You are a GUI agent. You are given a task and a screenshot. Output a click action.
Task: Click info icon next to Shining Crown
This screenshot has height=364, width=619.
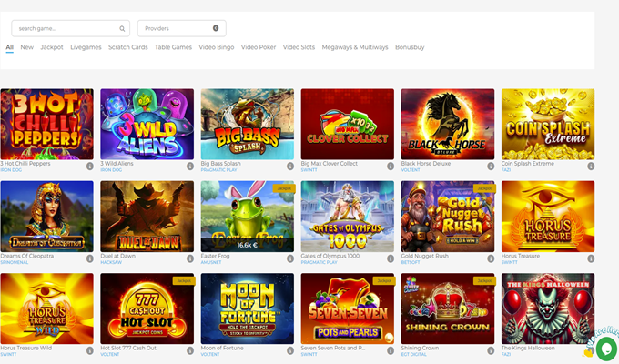tap(490, 350)
